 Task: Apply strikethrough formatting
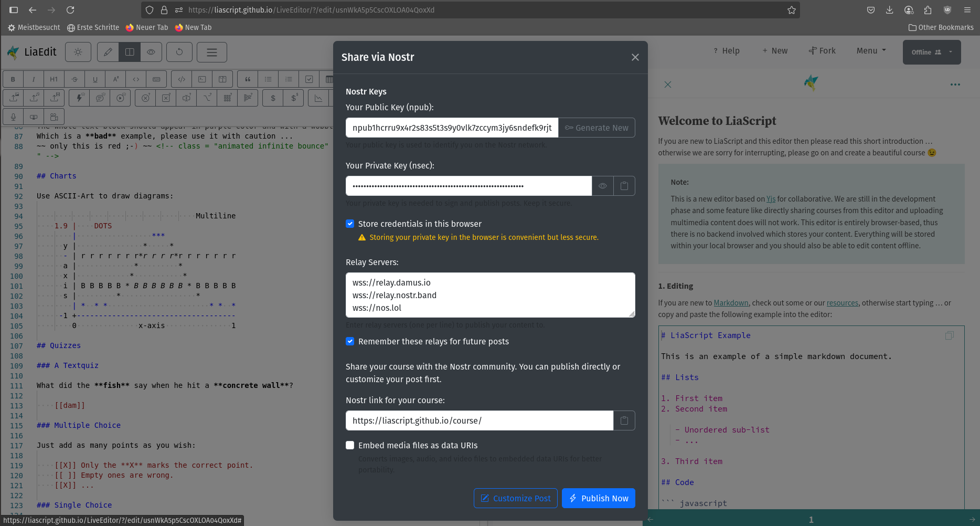[x=74, y=79]
